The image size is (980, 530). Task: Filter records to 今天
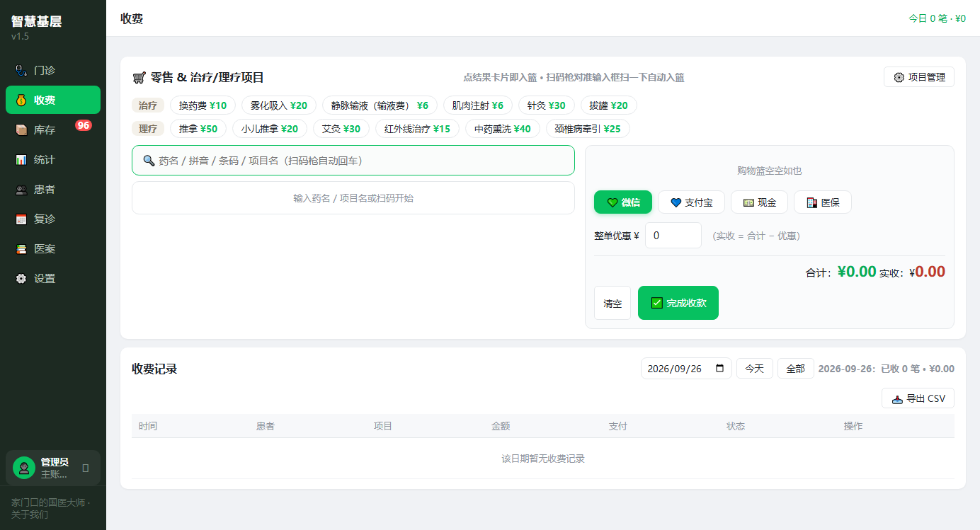[x=755, y=369]
